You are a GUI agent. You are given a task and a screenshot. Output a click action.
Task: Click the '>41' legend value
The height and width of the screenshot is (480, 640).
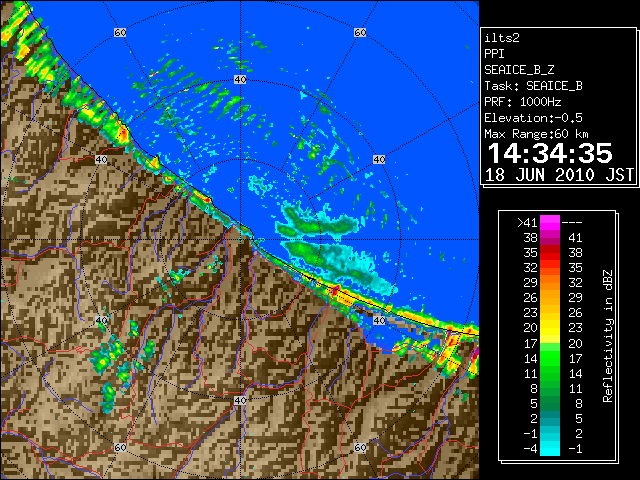click(527, 222)
